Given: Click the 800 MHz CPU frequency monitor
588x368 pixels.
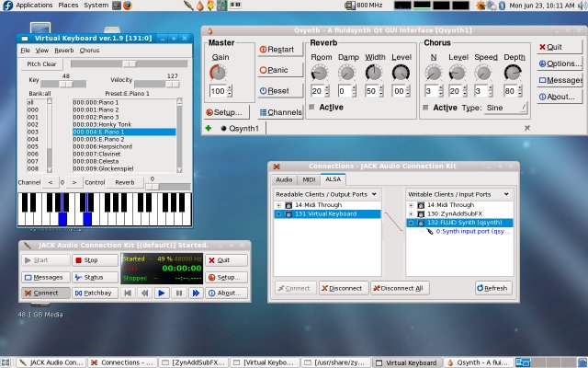Looking at the screenshot, I should click(x=364, y=6).
